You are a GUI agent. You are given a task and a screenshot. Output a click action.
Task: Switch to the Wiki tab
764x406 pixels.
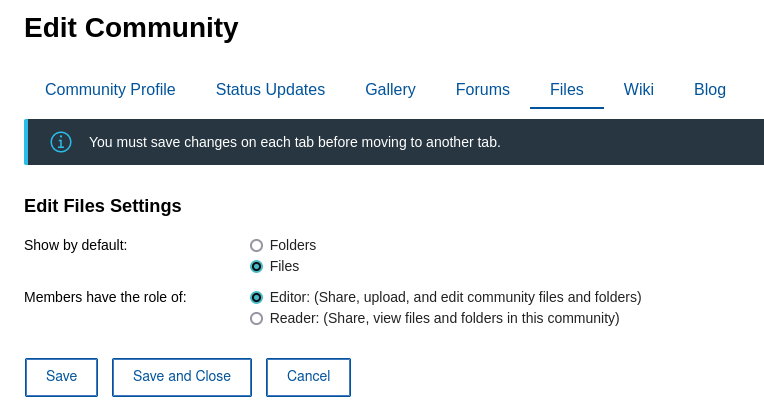(x=639, y=90)
